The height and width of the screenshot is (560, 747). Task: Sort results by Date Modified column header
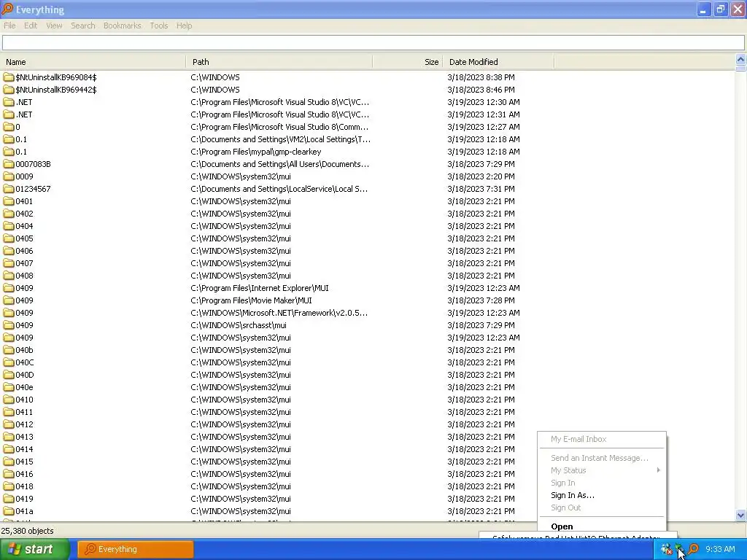499,62
